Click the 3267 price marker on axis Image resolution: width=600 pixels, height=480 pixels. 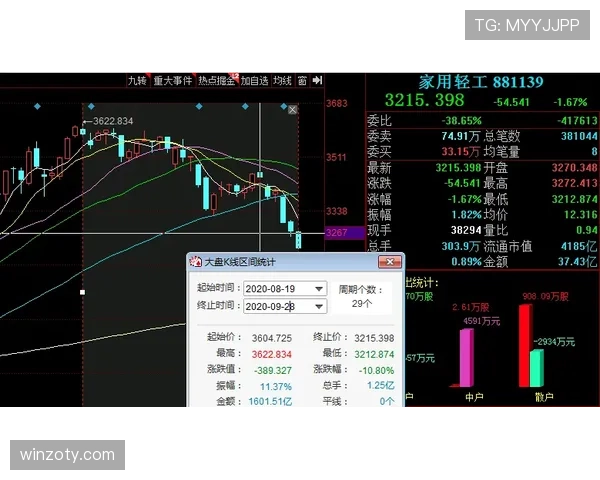[x=344, y=233]
